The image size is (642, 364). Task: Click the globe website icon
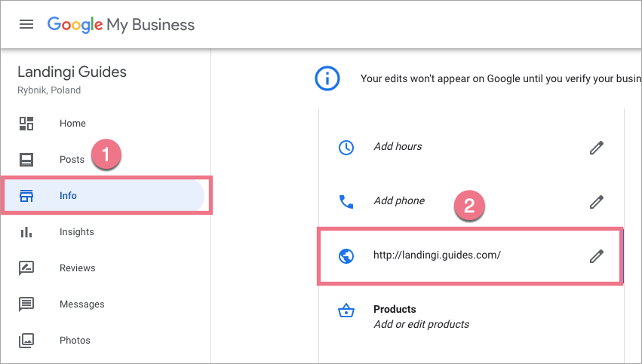pos(346,256)
